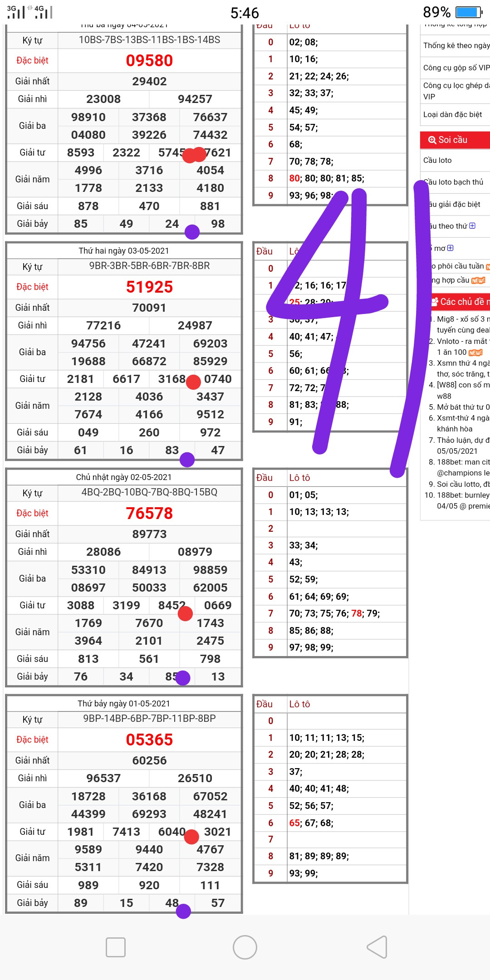Click the loto row '20; 20; 21; 28; 28;'
The width and height of the screenshot is (490, 980).
click(x=327, y=755)
